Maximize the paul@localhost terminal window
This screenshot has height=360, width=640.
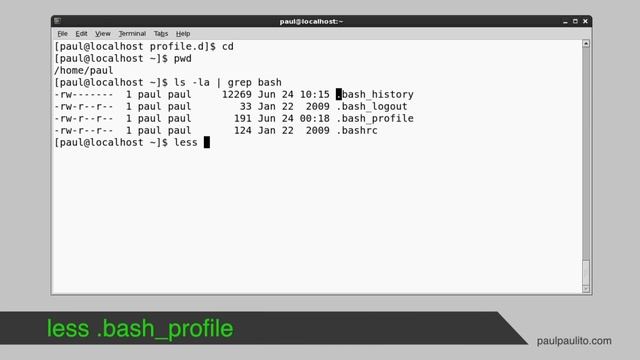point(575,21)
